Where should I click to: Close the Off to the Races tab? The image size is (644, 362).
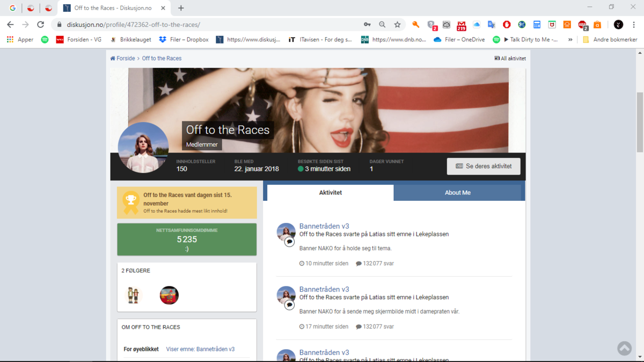[163, 8]
